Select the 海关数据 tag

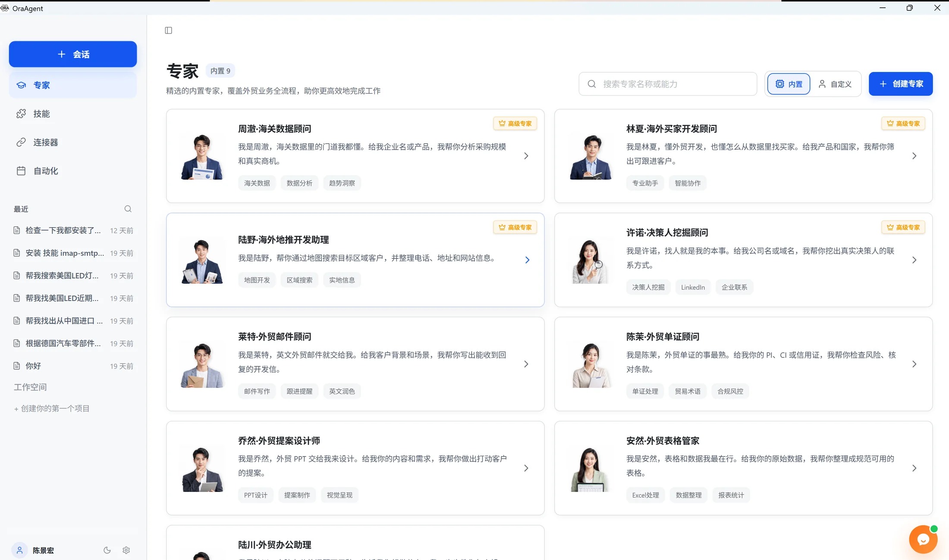coord(257,183)
